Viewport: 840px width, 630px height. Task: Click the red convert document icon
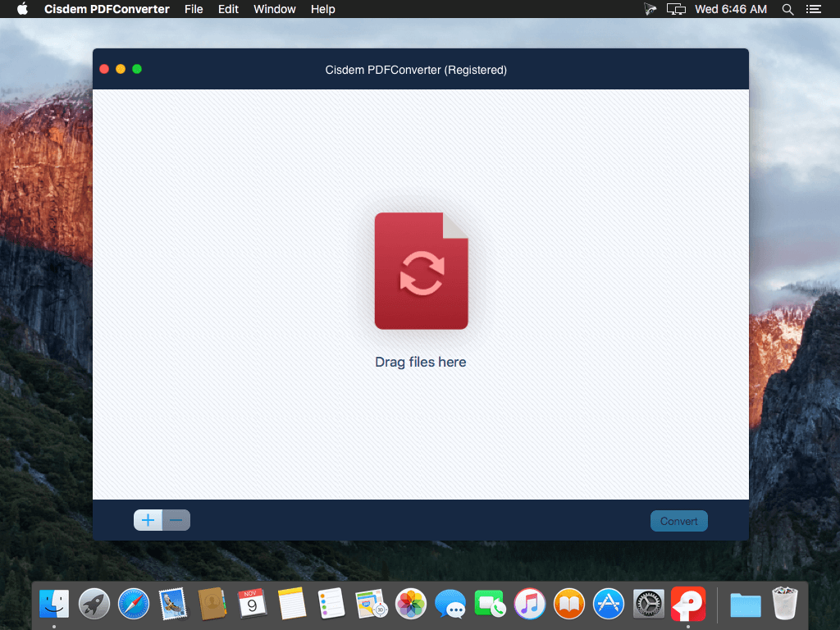tap(421, 271)
